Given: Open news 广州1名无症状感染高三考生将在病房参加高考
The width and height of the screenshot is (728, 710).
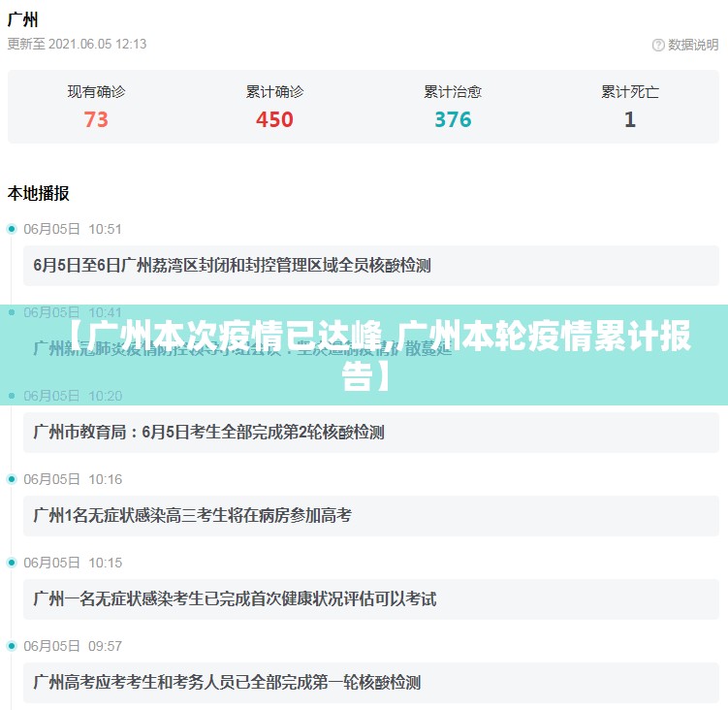Looking at the screenshot, I should click(371, 516).
